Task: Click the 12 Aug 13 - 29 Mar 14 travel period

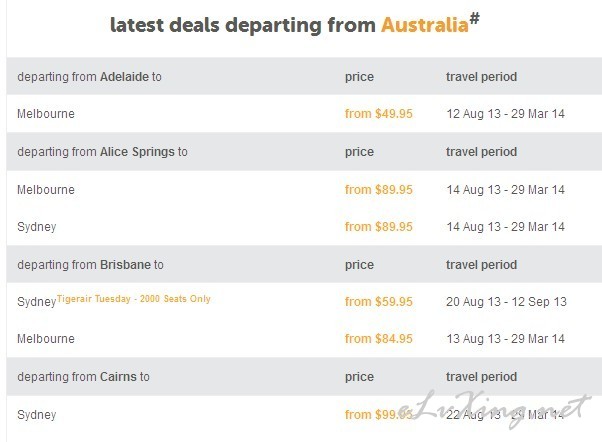Action: 505,114
